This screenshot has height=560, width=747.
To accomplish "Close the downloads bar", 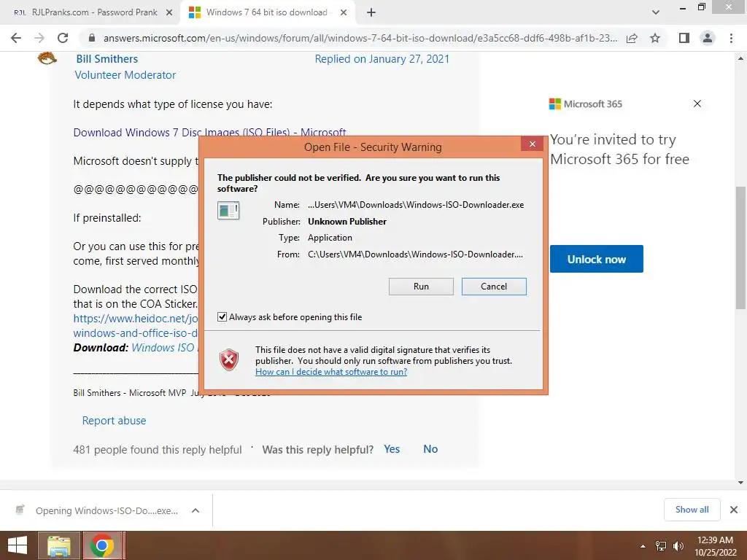I will [x=734, y=510].
